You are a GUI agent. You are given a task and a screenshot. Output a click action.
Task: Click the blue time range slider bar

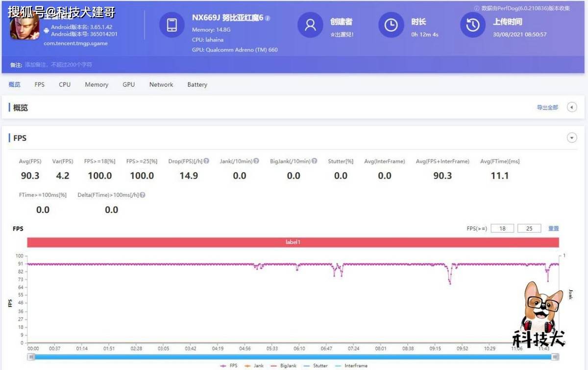tap(293, 357)
